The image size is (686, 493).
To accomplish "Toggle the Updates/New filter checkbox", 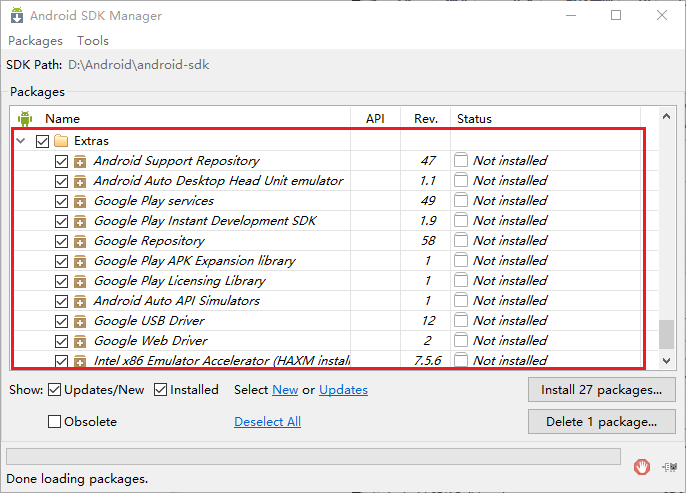I will pyautogui.click(x=54, y=390).
